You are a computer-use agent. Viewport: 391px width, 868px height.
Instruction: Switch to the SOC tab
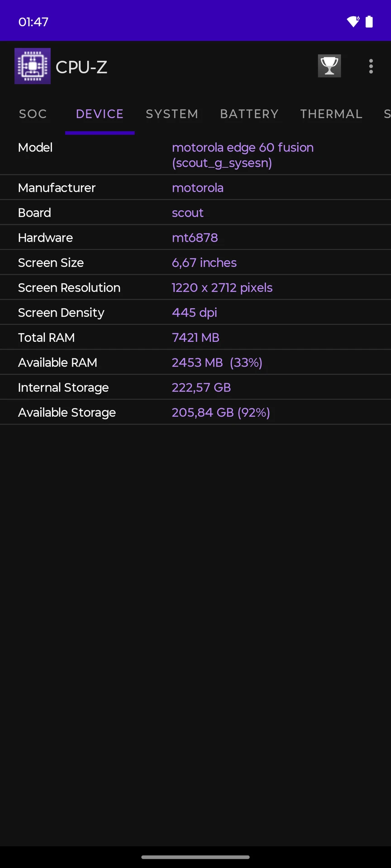pyautogui.click(x=33, y=114)
